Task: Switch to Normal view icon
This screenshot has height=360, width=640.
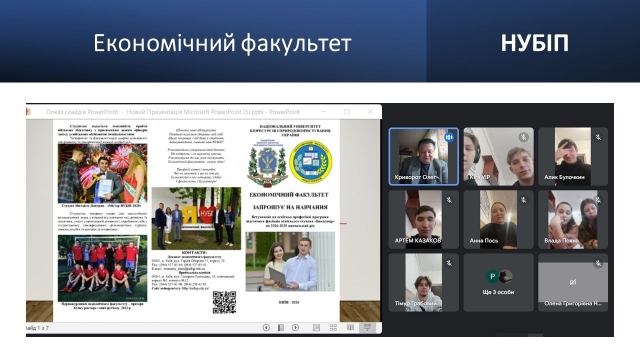Action: click(x=316, y=328)
